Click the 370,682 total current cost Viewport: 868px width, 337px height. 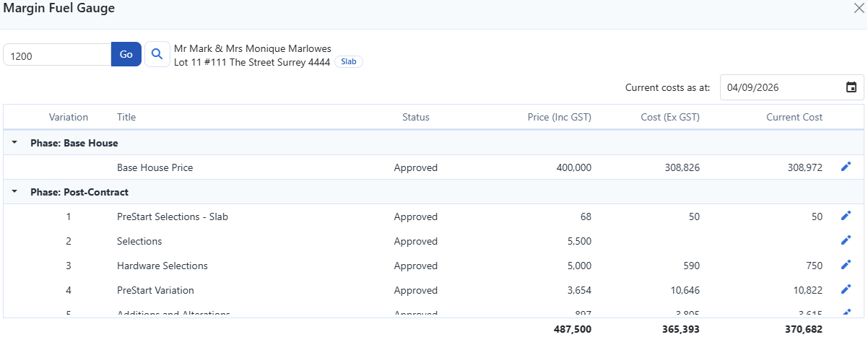(x=805, y=328)
